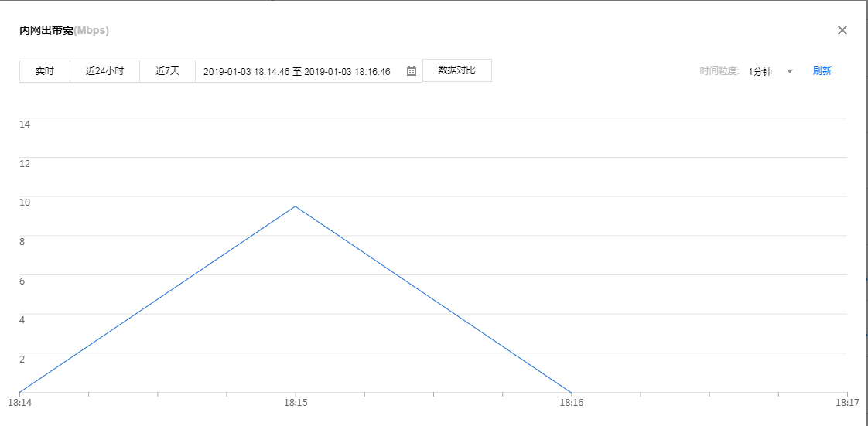Image resolution: width=868 pixels, height=426 pixels.
Task: Click the 数据对比 button
Action: pos(456,70)
